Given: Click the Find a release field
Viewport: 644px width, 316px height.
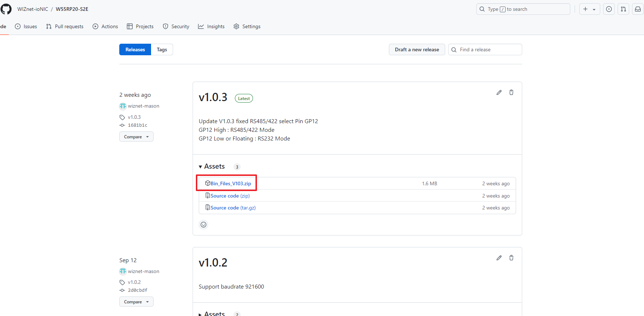Looking at the screenshot, I should point(485,49).
